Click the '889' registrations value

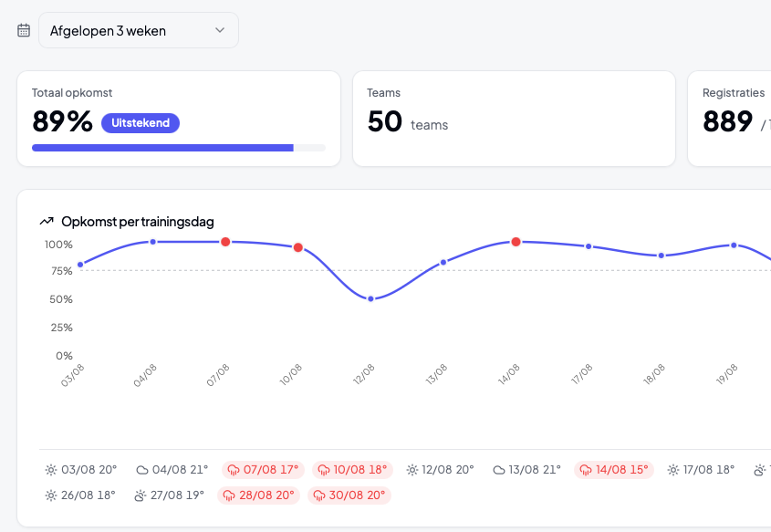[727, 121]
